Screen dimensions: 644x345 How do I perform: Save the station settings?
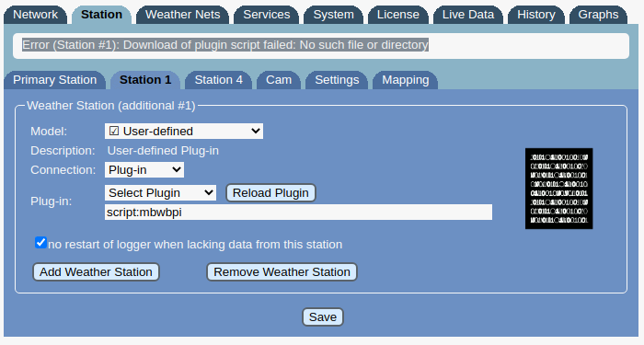[323, 317]
